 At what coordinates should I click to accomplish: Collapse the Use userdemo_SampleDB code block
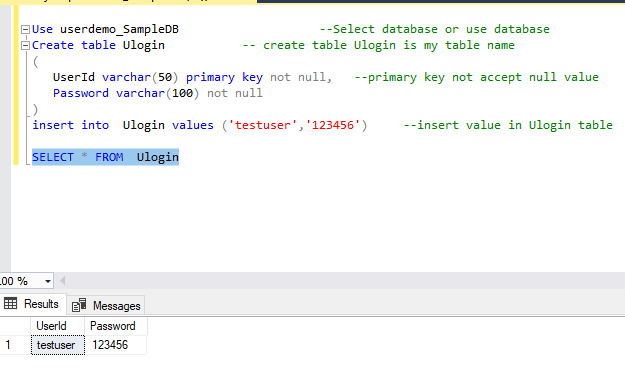coord(25,29)
